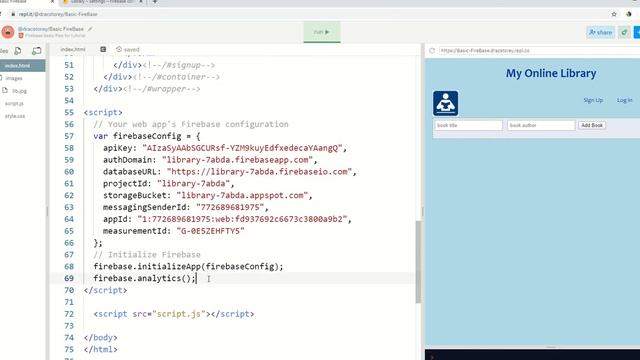Click the browser extension icon beside the star

(629, 14)
